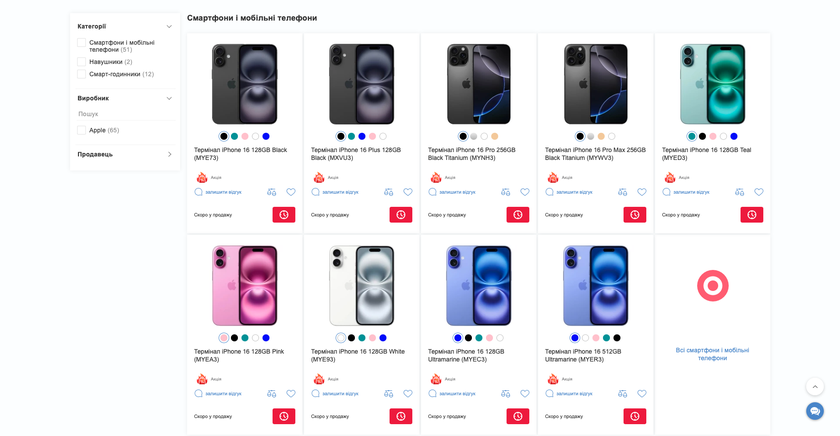Image resolution: width=840 pixels, height=436 pixels.
Task: Select the blue color swatch for iPhone 16 128GB Black
Action: click(x=266, y=136)
